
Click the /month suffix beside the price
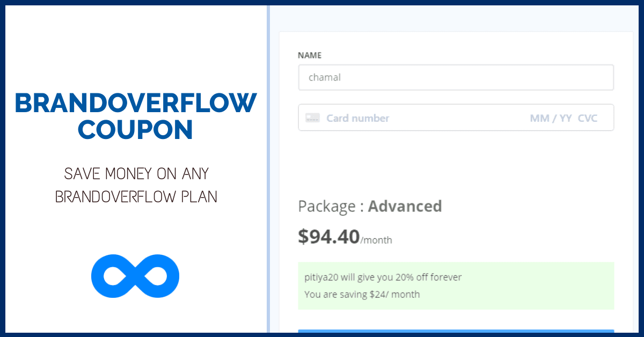tap(376, 240)
